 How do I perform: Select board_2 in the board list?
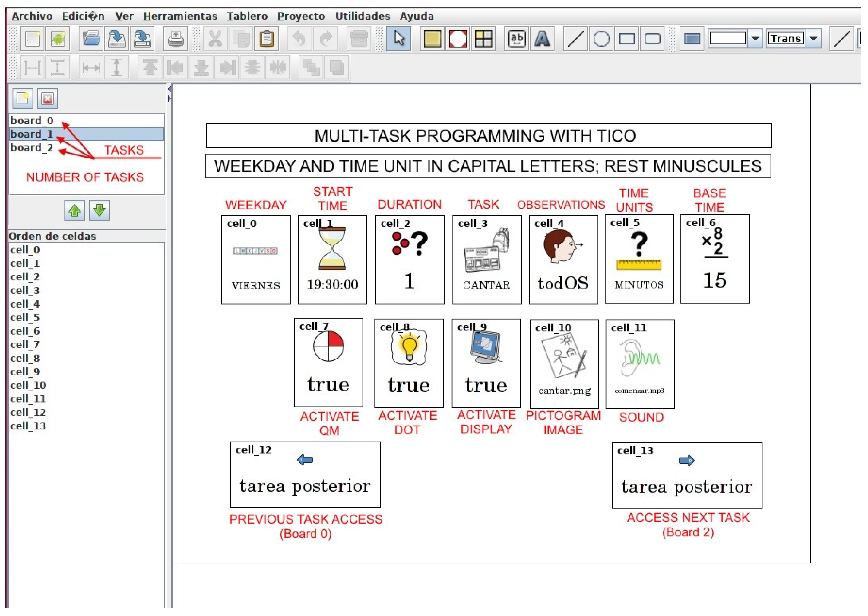(32, 148)
